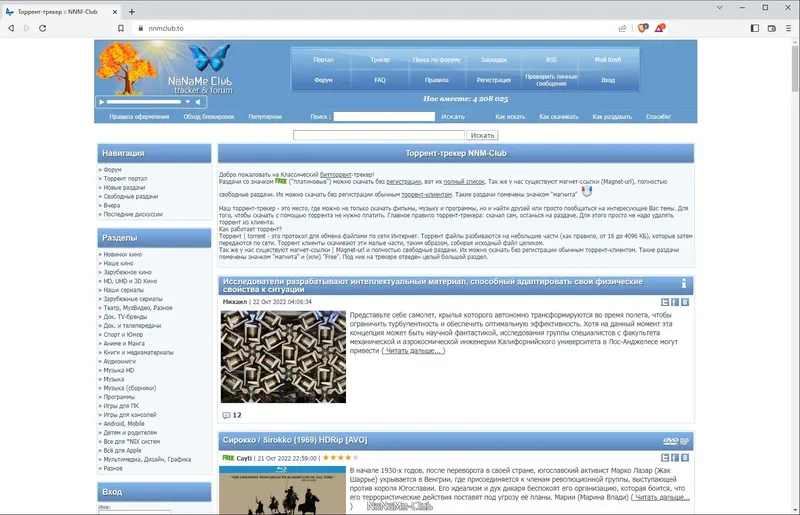Open Новинки кино section
The height and width of the screenshot is (515, 800).
coord(122,254)
